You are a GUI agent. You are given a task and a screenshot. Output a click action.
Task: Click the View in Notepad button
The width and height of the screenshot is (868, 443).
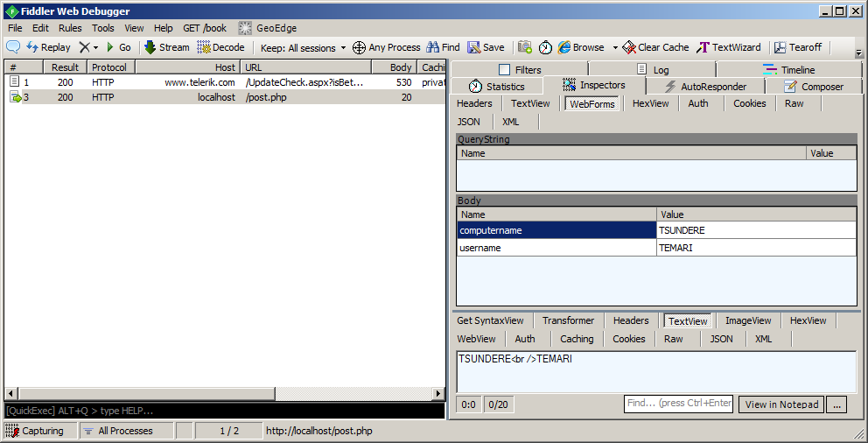(x=780, y=404)
